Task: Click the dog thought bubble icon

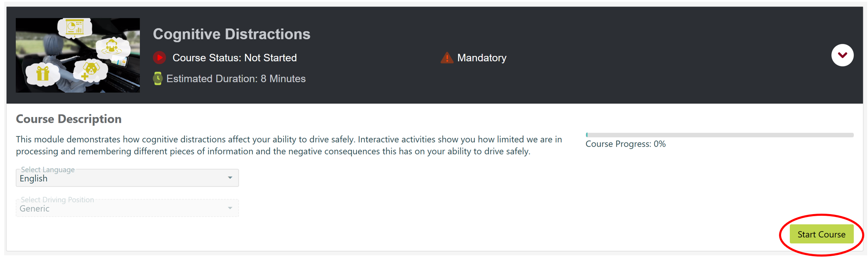Action: pyautogui.click(x=90, y=70)
